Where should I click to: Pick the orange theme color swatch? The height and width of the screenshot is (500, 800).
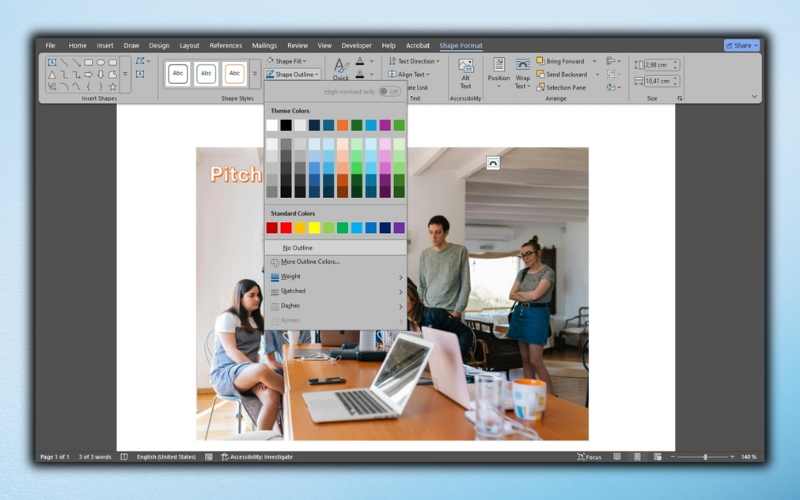coord(342,125)
